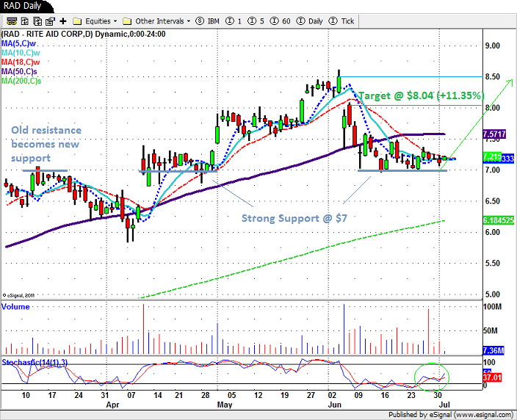
Task: Click the 5.00 price axis label
Action: point(493,294)
